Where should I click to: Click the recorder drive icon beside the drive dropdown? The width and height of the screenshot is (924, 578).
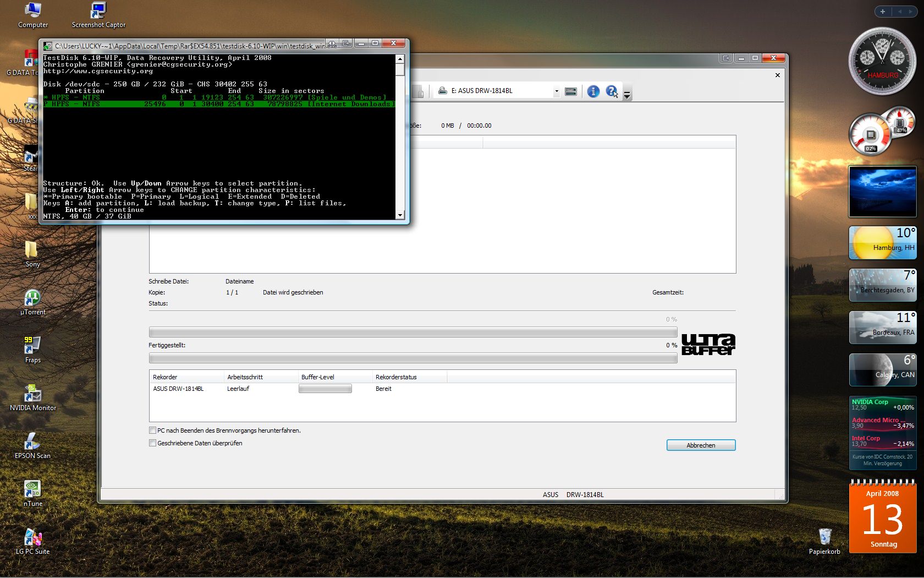coord(571,91)
